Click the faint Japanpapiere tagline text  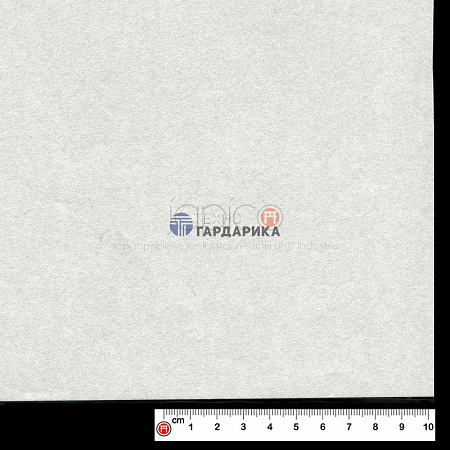click(226, 246)
